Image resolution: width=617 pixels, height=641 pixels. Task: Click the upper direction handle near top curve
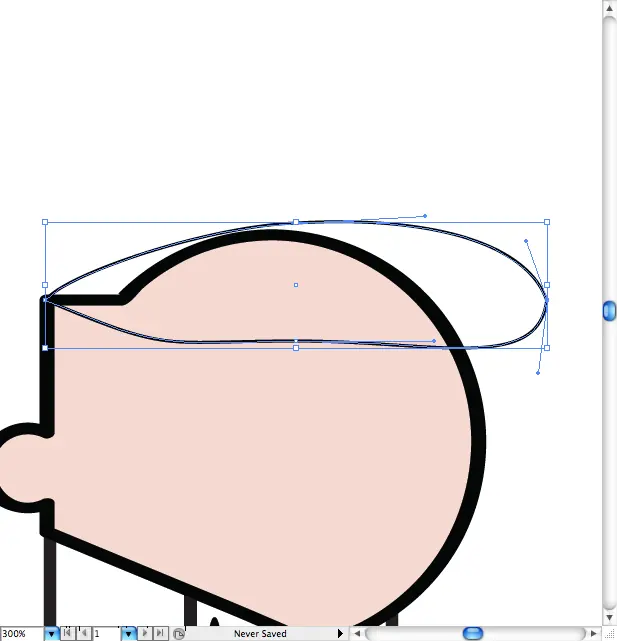click(x=425, y=216)
